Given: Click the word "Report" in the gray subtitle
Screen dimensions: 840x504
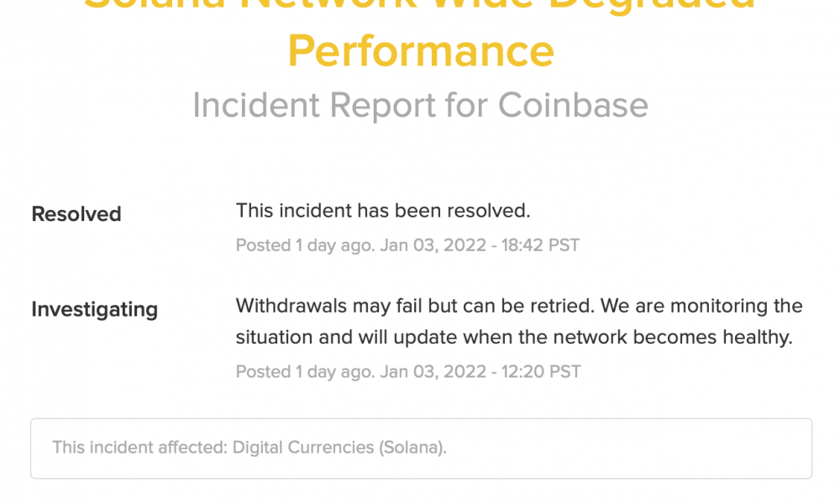Looking at the screenshot, I should (382, 104).
